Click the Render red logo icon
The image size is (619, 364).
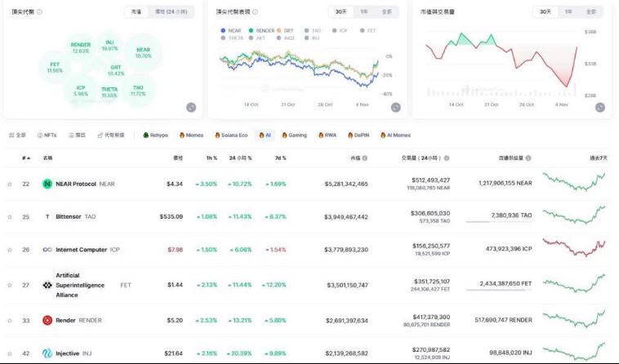47,321
